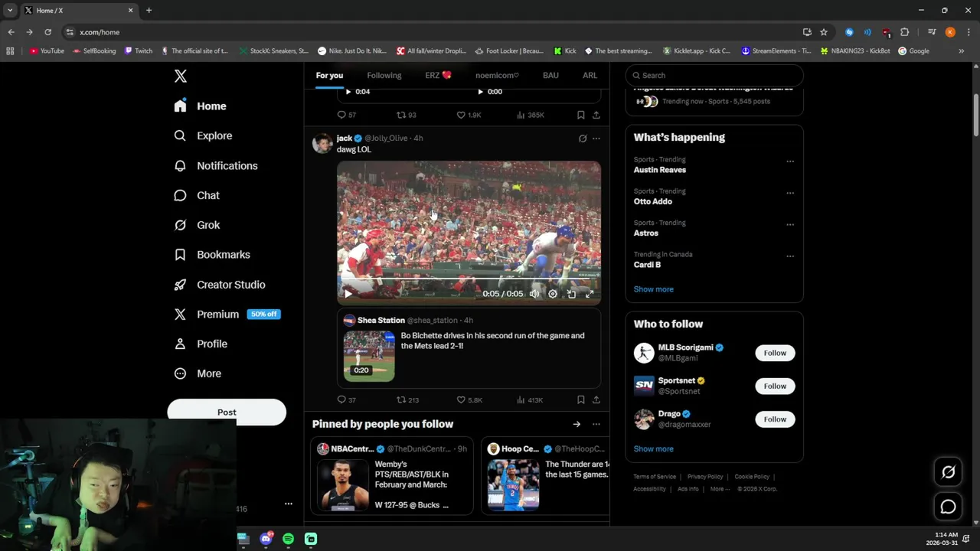The height and width of the screenshot is (551, 980).
Task: Open Cardi B trend options menu
Action: (790, 256)
